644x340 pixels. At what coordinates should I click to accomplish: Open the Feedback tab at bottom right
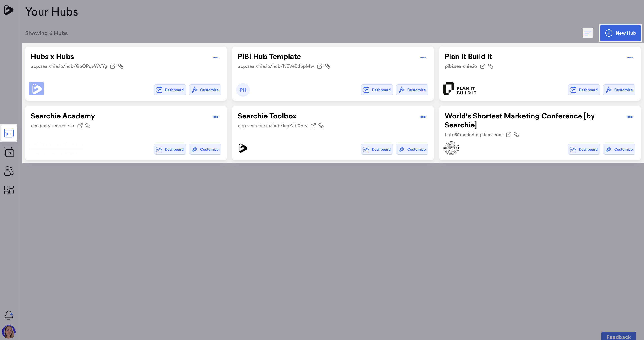pos(619,336)
